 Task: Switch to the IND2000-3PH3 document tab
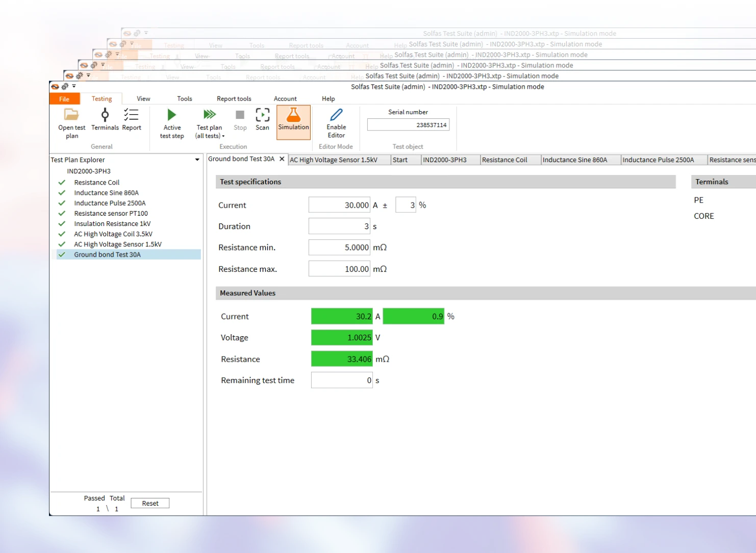tap(450, 160)
